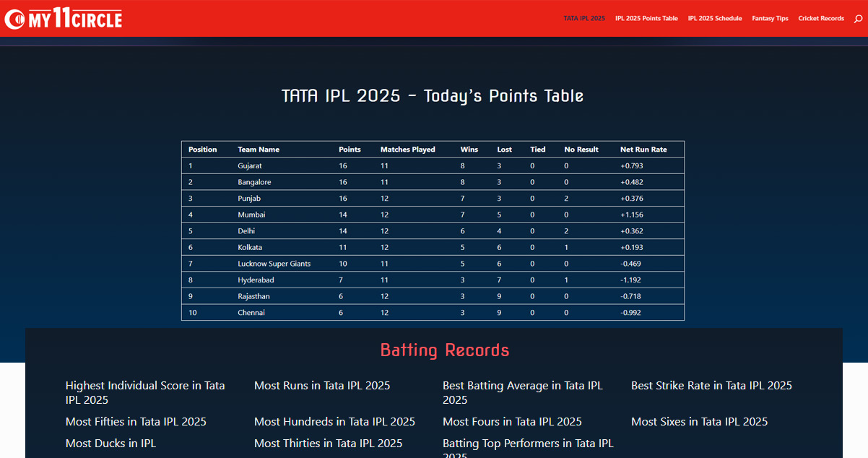Click position number 10 in the table
This screenshot has width=868, height=458.
pyautogui.click(x=192, y=313)
